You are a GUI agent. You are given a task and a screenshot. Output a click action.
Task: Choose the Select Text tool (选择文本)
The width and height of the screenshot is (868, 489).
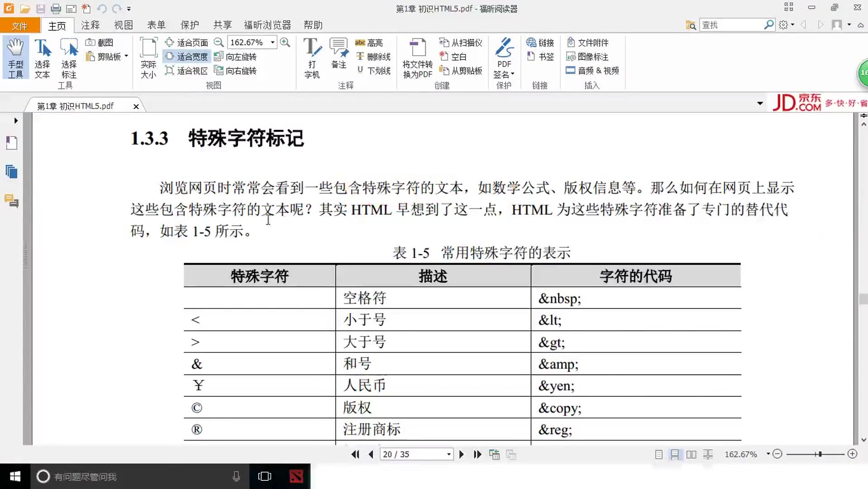43,58
